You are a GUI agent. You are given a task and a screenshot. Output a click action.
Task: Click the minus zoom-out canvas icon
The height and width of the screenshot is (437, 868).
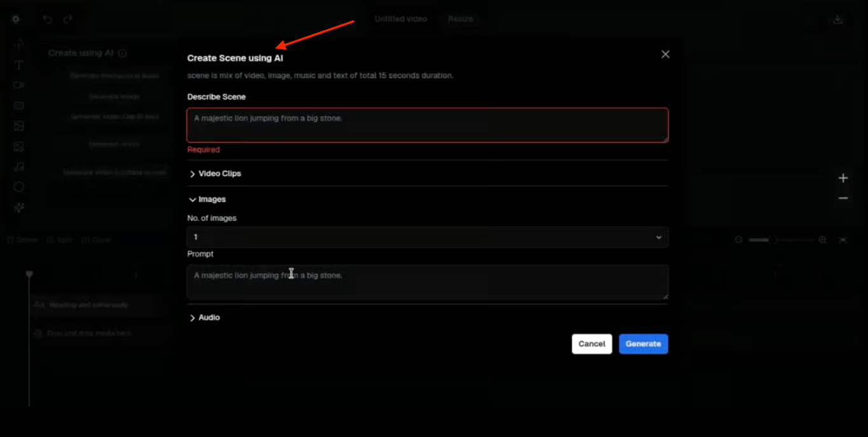843,198
